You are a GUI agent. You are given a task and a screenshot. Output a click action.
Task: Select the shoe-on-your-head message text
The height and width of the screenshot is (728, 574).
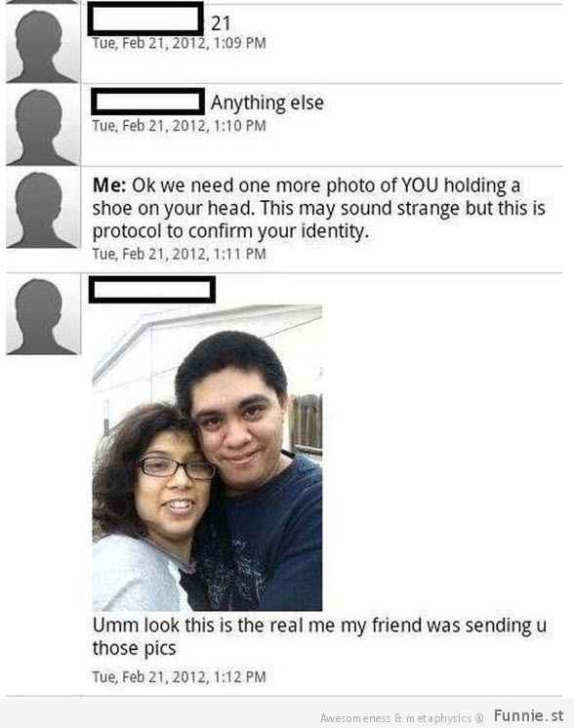pyautogui.click(x=318, y=208)
